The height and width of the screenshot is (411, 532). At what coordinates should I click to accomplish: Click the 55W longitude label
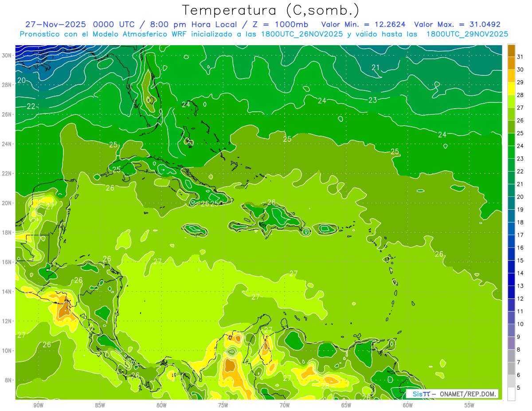(469, 406)
